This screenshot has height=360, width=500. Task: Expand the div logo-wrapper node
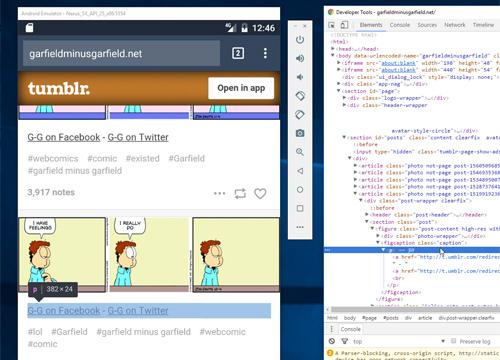tap(344, 98)
